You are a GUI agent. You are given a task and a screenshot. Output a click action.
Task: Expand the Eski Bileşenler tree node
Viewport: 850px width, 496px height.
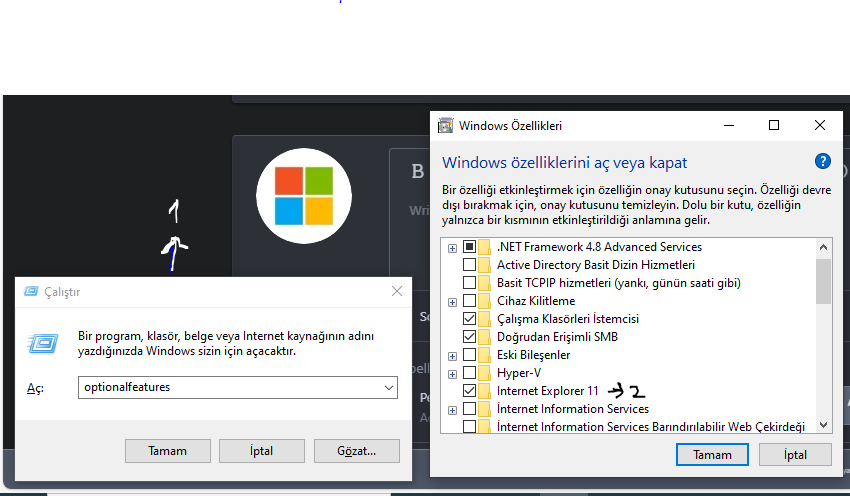click(452, 356)
